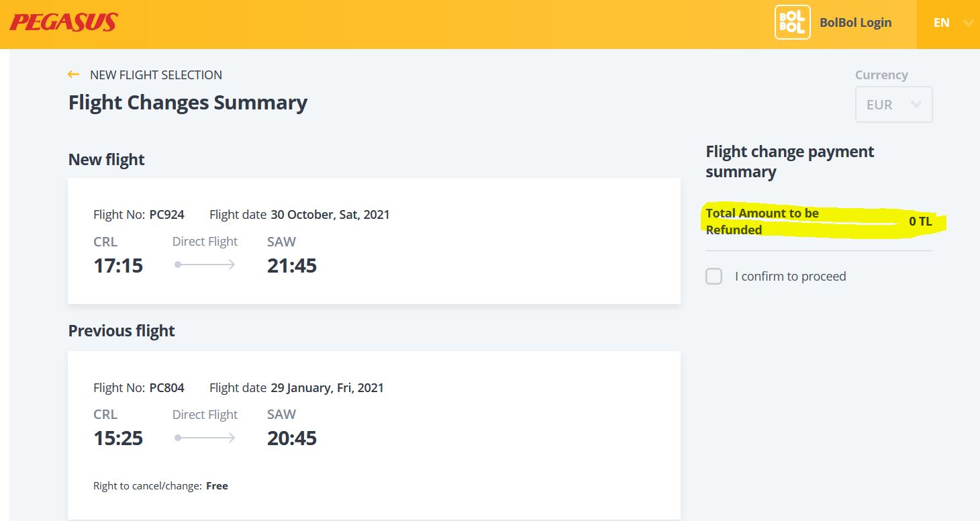
Task: Select the new flight number PC924
Action: (x=167, y=215)
